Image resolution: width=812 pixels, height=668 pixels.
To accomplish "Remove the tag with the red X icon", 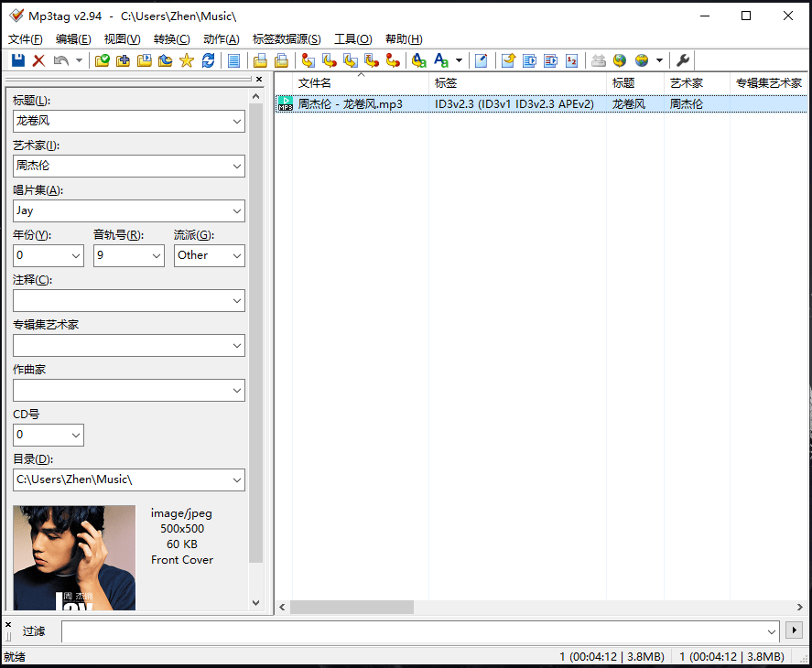I will [38, 60].
